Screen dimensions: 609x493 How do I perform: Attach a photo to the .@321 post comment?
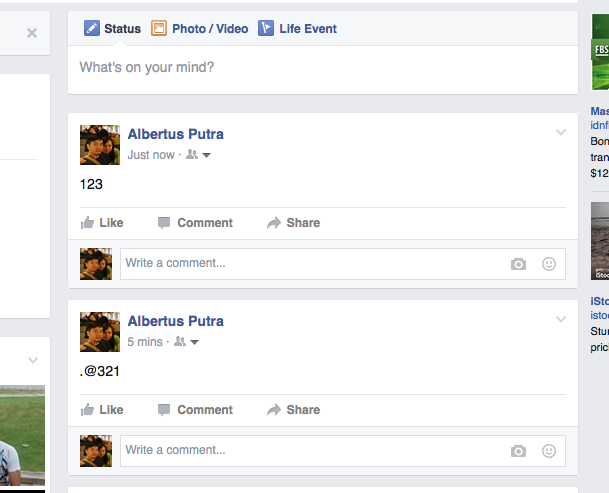click(518, 451)
